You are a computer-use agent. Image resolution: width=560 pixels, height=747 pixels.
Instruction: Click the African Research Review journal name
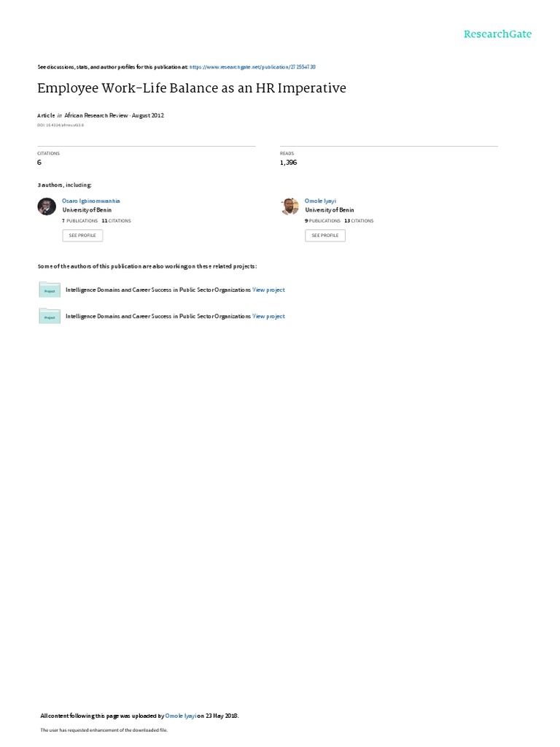96,115
